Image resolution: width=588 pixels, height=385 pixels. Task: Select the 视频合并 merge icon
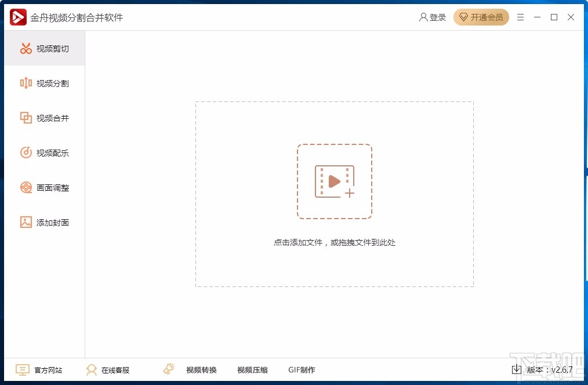click(x=26, y=118)
